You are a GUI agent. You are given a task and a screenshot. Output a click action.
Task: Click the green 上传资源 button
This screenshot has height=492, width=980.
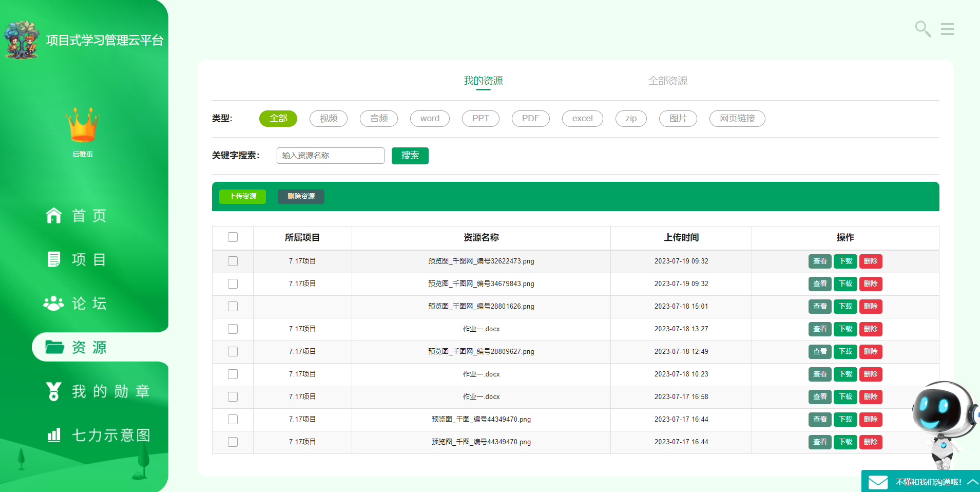click(x=242, y=197)
